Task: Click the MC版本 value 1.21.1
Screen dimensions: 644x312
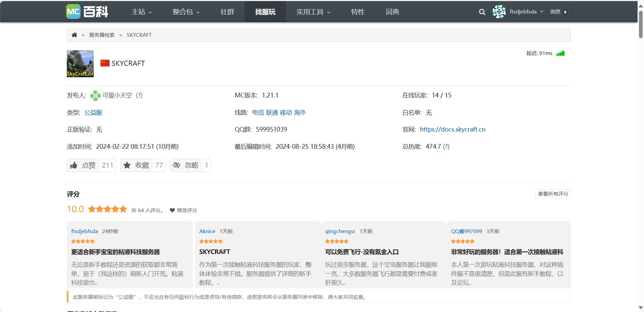Action: pyautogui.click(x=270, y=95)
